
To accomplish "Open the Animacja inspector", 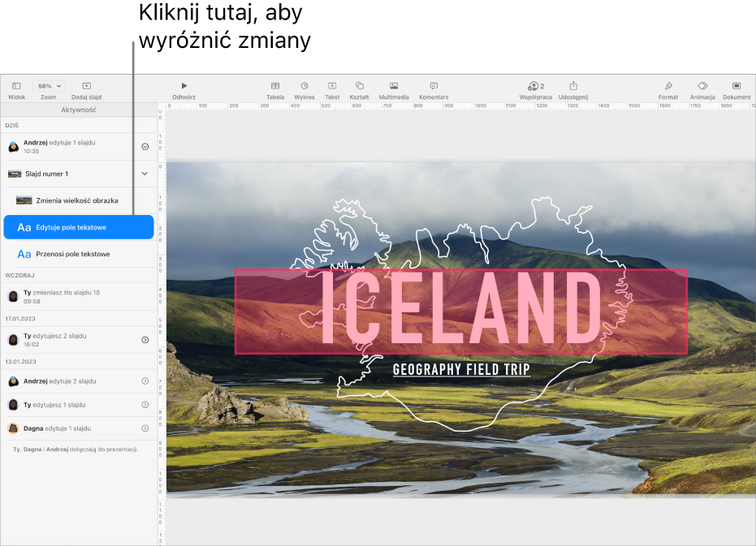I will (702, 86).
